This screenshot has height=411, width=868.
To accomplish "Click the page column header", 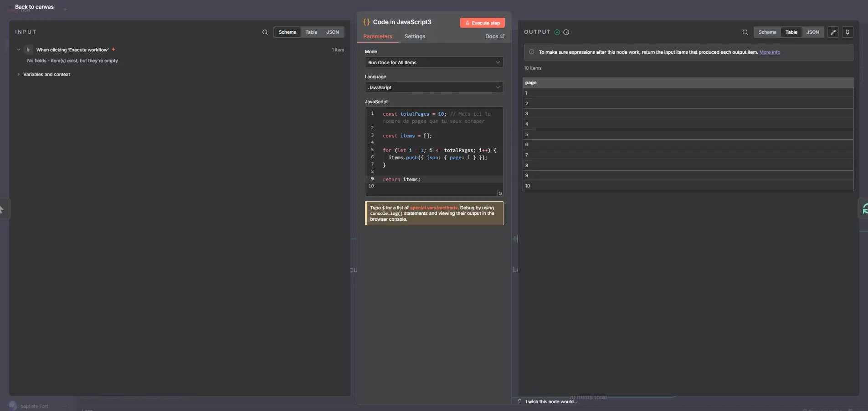I will 688,83.
